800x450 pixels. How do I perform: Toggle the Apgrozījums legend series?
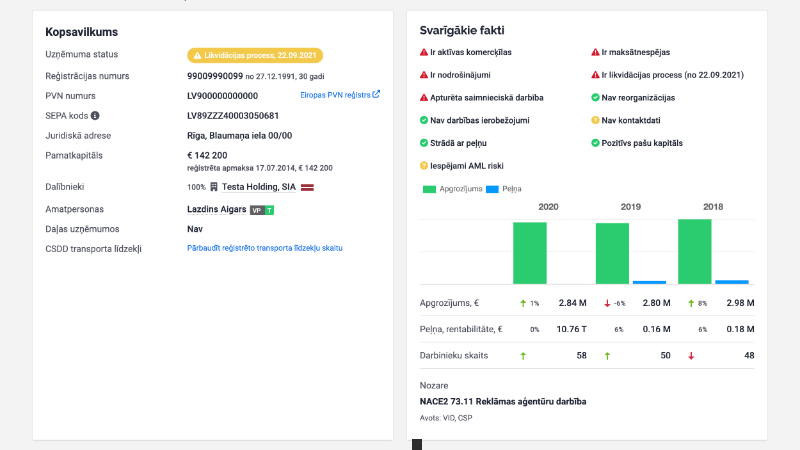tap(454, 188)
